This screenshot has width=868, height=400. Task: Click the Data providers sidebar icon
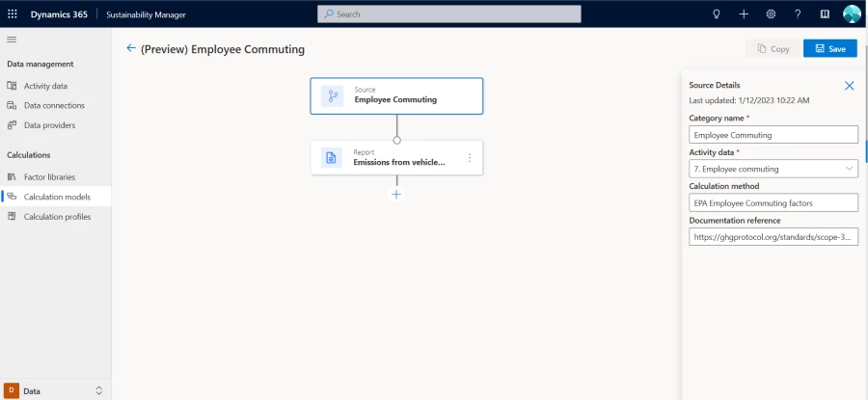(12, 125)
